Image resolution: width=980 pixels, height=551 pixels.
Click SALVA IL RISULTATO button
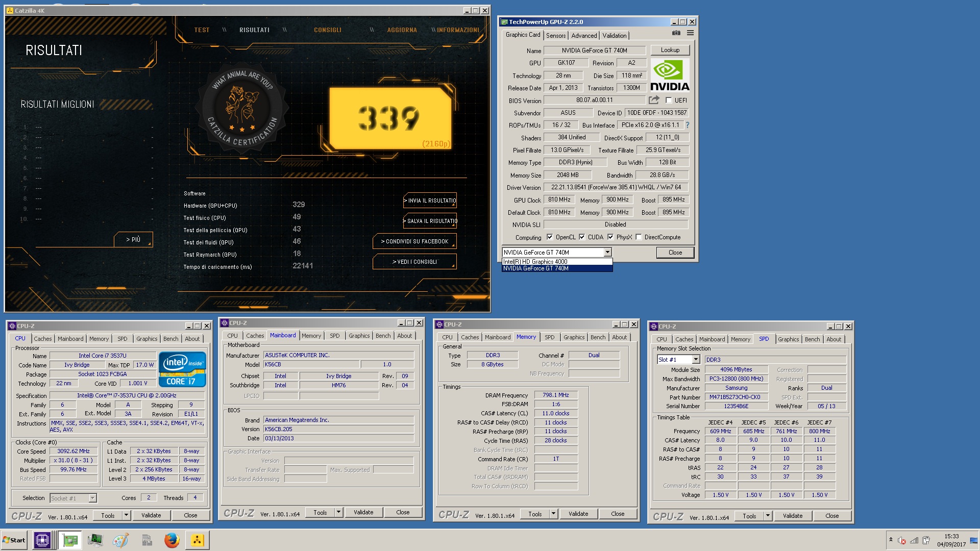point(430,221)
